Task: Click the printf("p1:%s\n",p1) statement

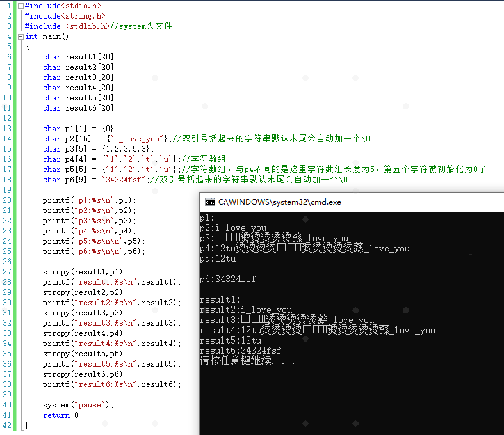Action: (x=90, y=200)
